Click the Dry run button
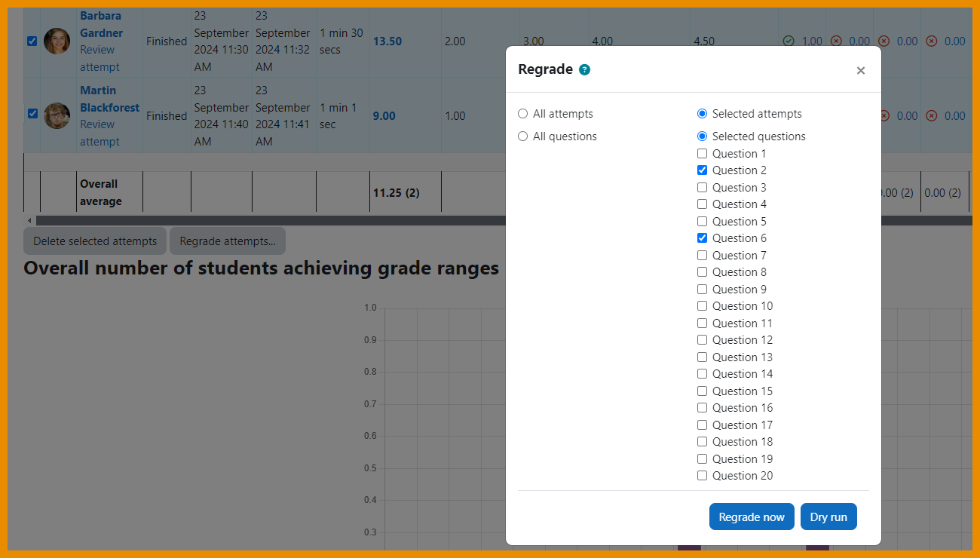Screen dimensions: 980x558 [x=828, y=517]
